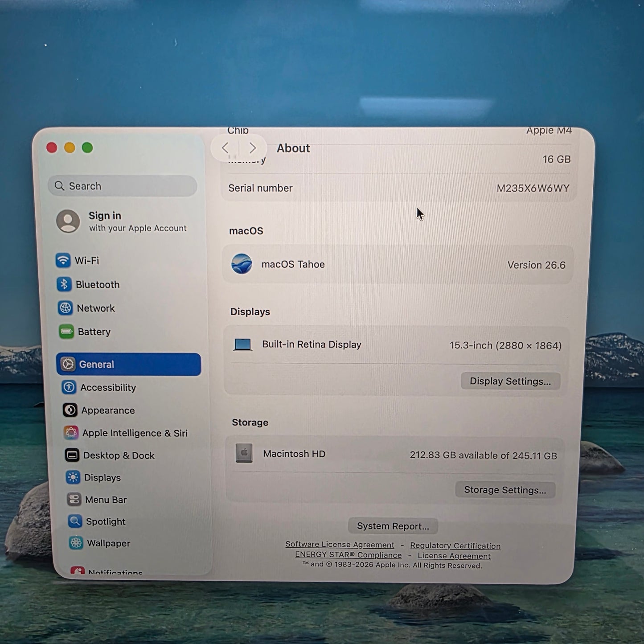Open the System Report button

[x=393, y=526]
